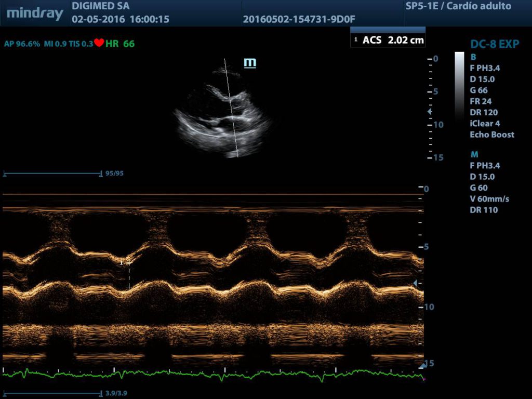Viewport: 532px width, 399px height.
Task: Select the underlined M orientation marker
Action: click(x=250, y=63)
